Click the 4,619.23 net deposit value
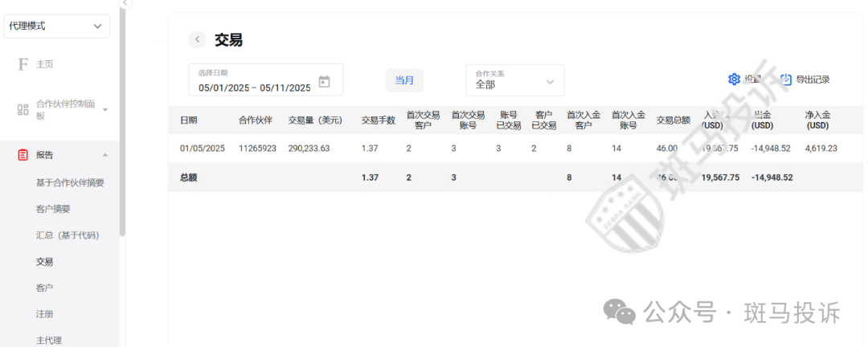The width and height of the screenshot is (868, 347). pyautogui.click(x=821, y=149)
